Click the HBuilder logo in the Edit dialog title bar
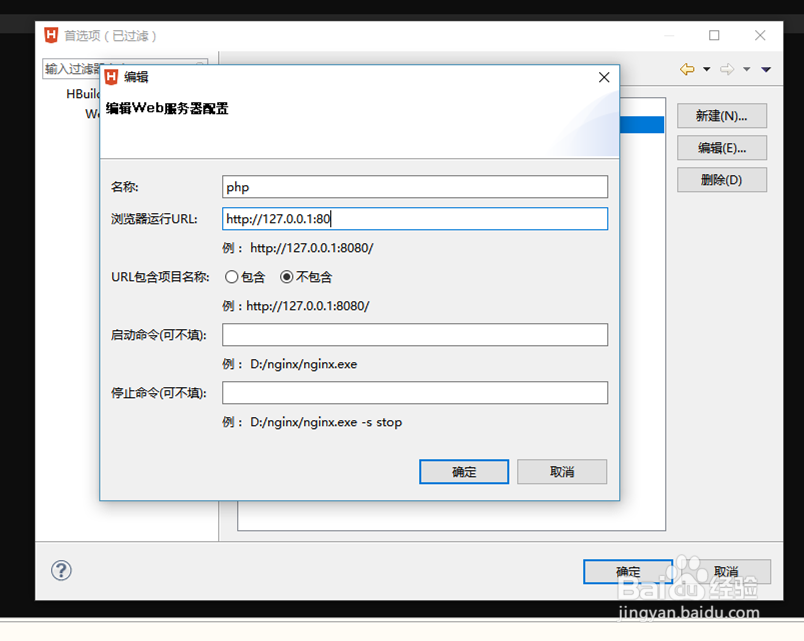This screenshot has height=641, width=804. (111, 77)
